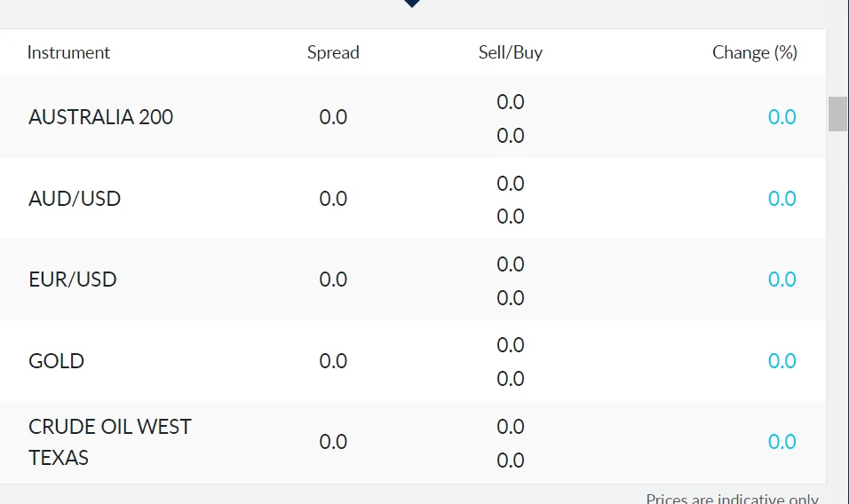Click the Spread column header
849x504 pixels.
coord(333,52)
